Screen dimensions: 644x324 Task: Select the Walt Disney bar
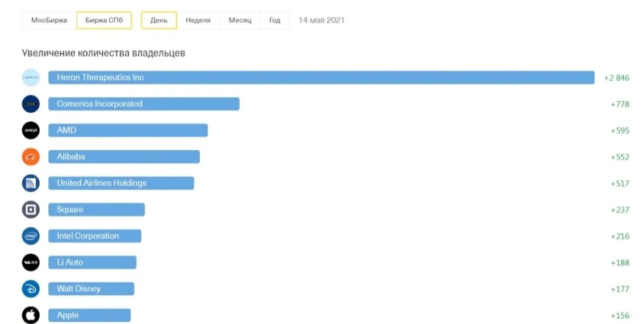tap(91, 289)
